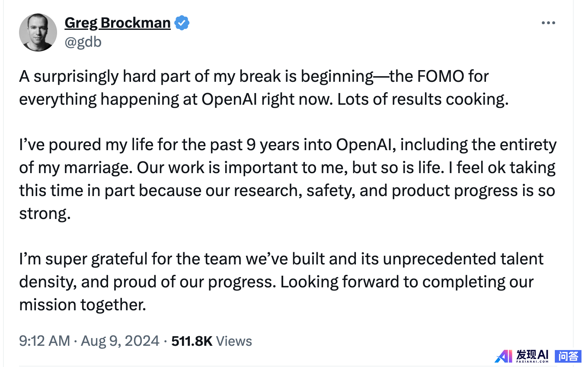Click the Aug 9, 2024 date
The image size is (588, 367).
pos(120,341)
